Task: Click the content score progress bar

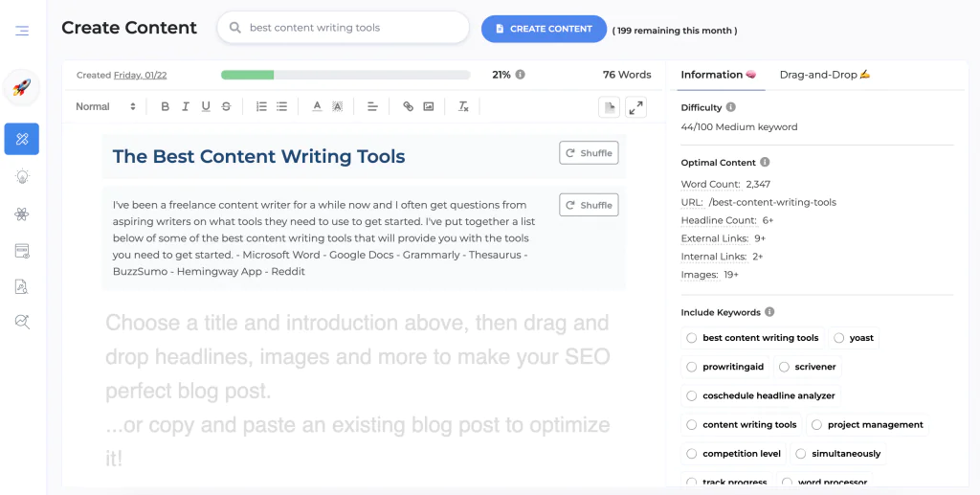Action: tap(345, 75)
